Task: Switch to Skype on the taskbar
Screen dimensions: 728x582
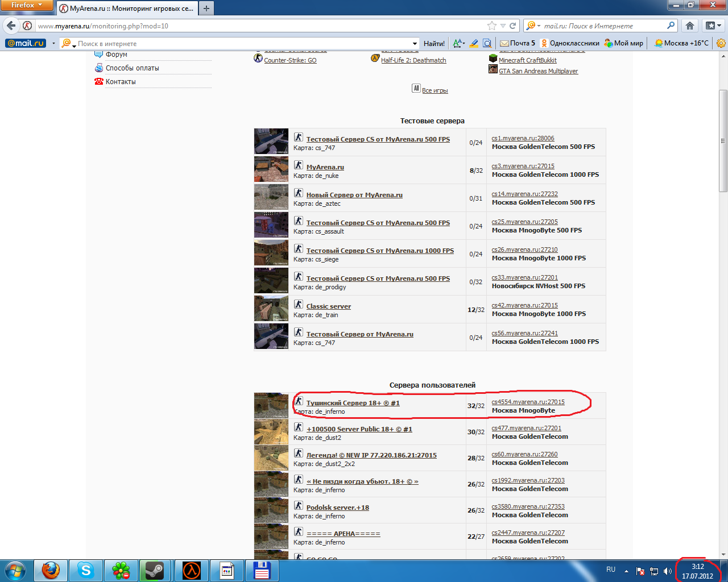Action: pos(86,570)
